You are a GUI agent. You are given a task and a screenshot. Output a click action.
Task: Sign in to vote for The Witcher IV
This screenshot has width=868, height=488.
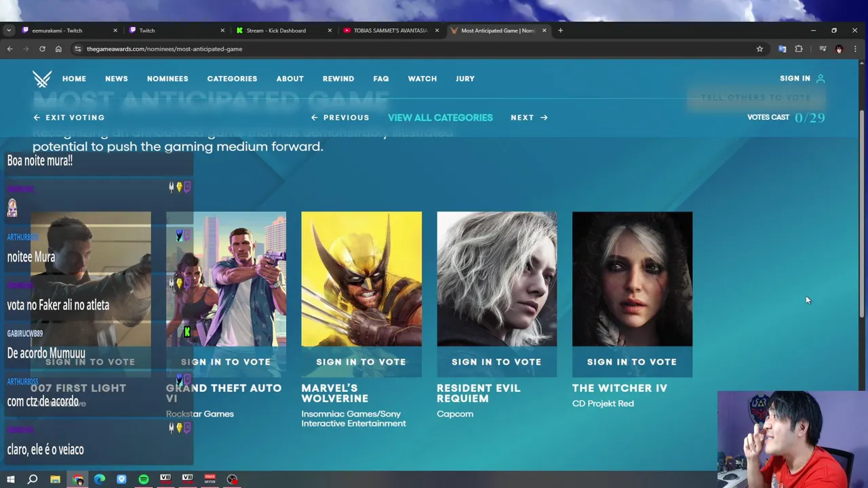632,362
